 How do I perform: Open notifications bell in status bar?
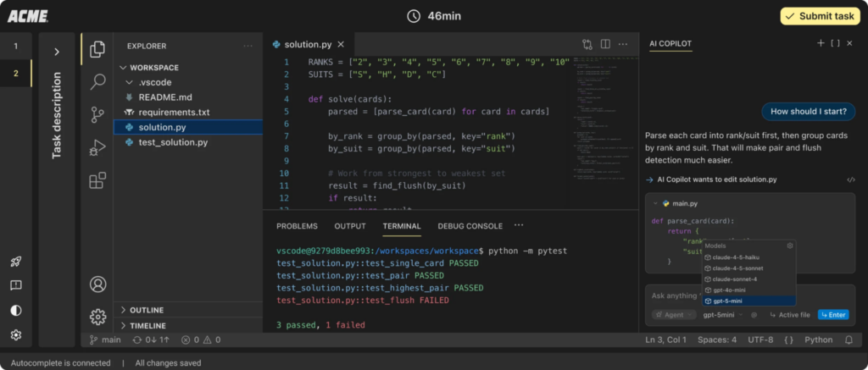[x=849, y=340]
